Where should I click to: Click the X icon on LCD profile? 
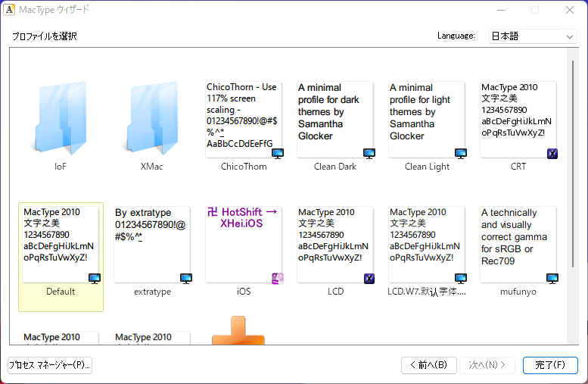click(369, 279)
